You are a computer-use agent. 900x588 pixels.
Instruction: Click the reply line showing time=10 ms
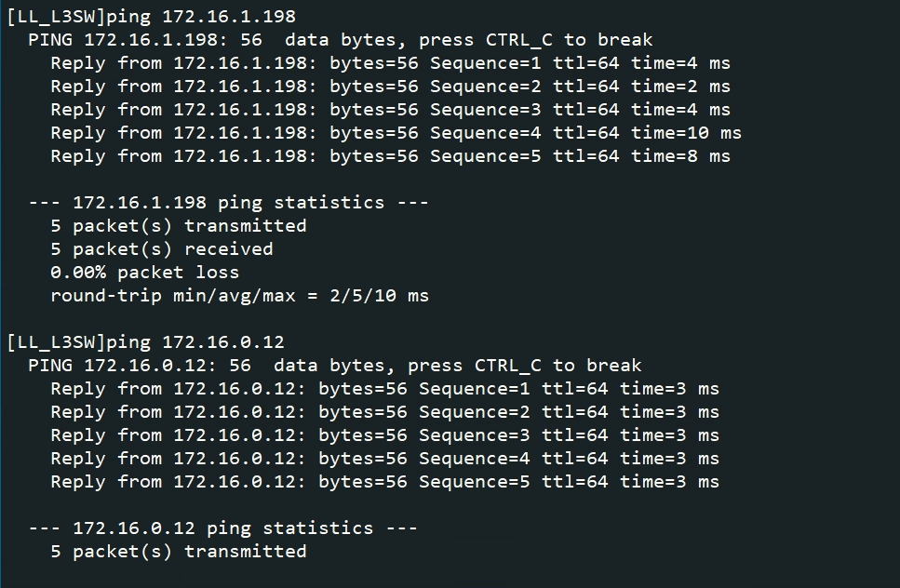(x=396, y=133)
